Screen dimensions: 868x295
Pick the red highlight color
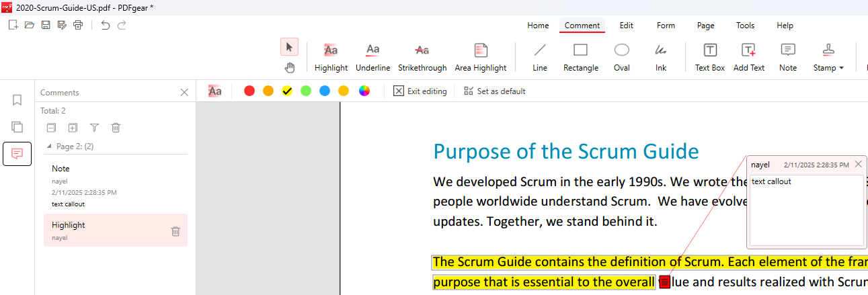coord(249,91)
